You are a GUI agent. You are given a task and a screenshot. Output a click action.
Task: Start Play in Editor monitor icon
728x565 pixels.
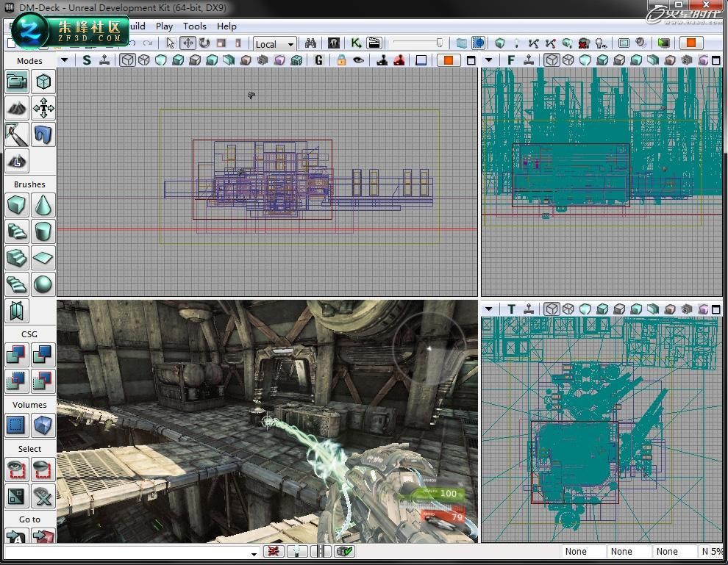(664, 43)
